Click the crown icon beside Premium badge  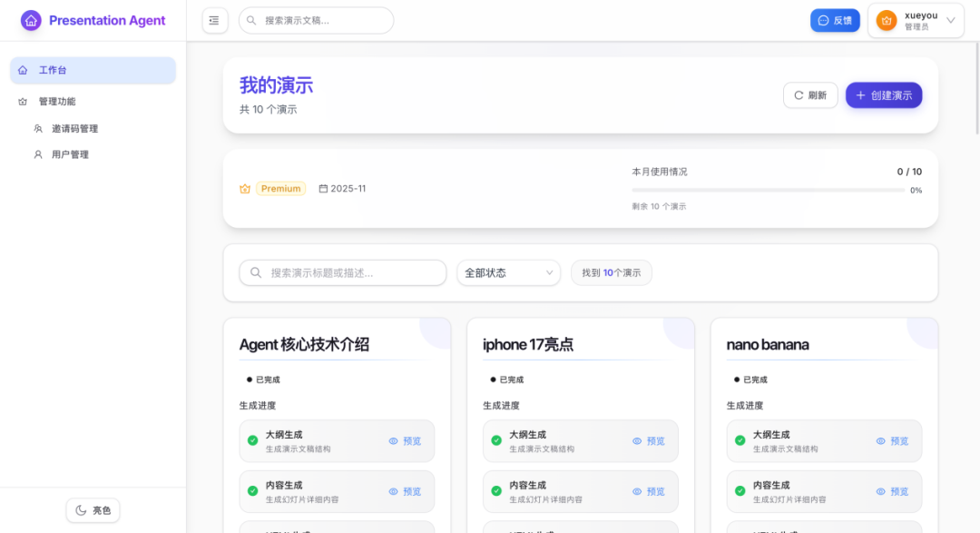tap(245, 189)
